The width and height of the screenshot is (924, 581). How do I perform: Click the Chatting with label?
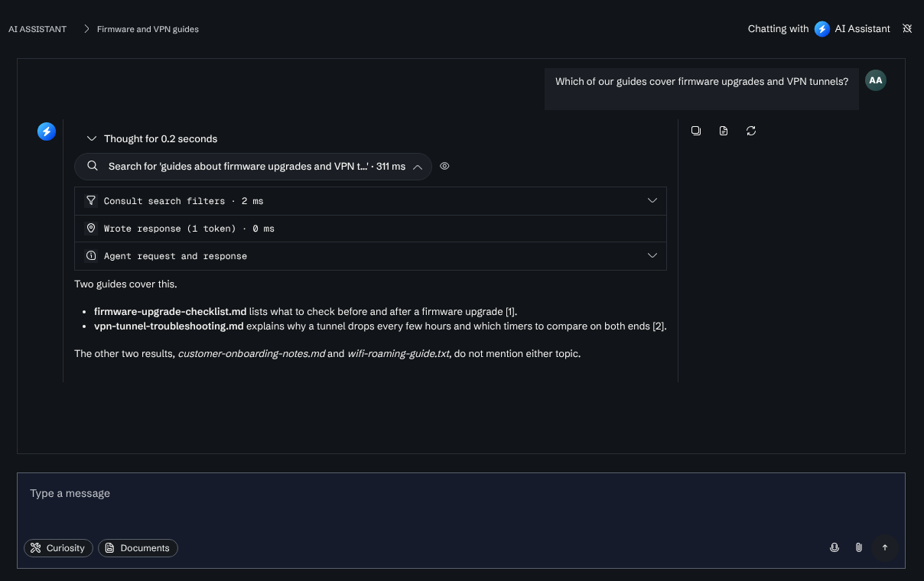coord(778,29)
